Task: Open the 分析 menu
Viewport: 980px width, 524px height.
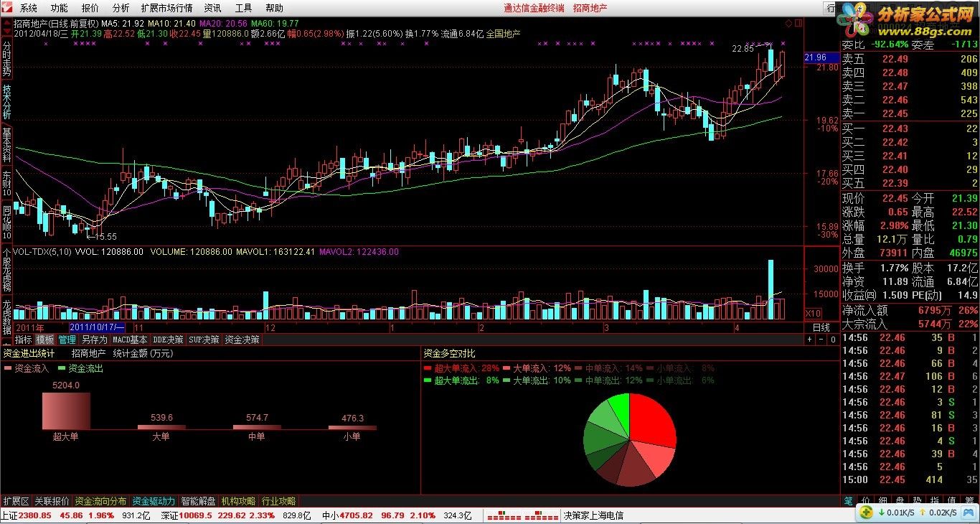Action: [121, 8]
